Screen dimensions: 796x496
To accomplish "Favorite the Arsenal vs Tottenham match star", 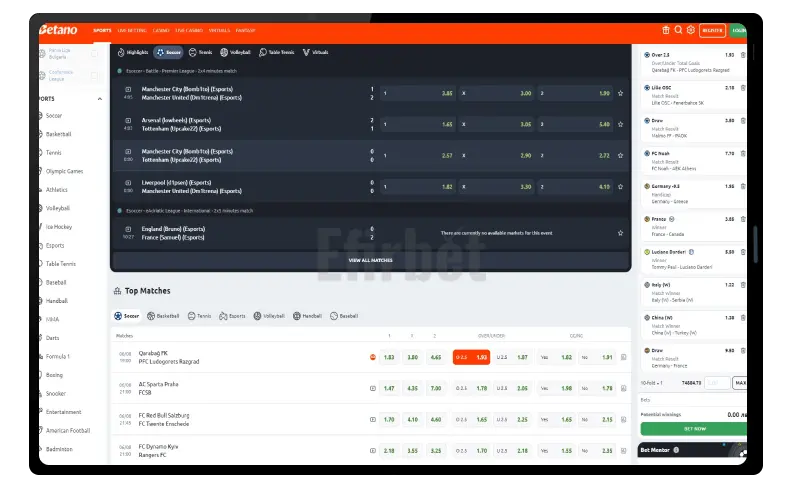I will pos(620,124).
